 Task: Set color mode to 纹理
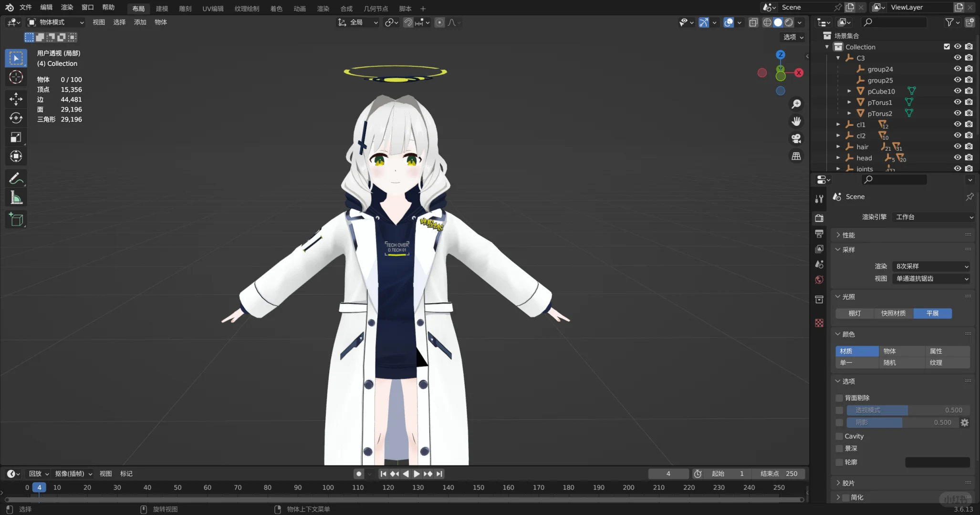coord(947,363)
